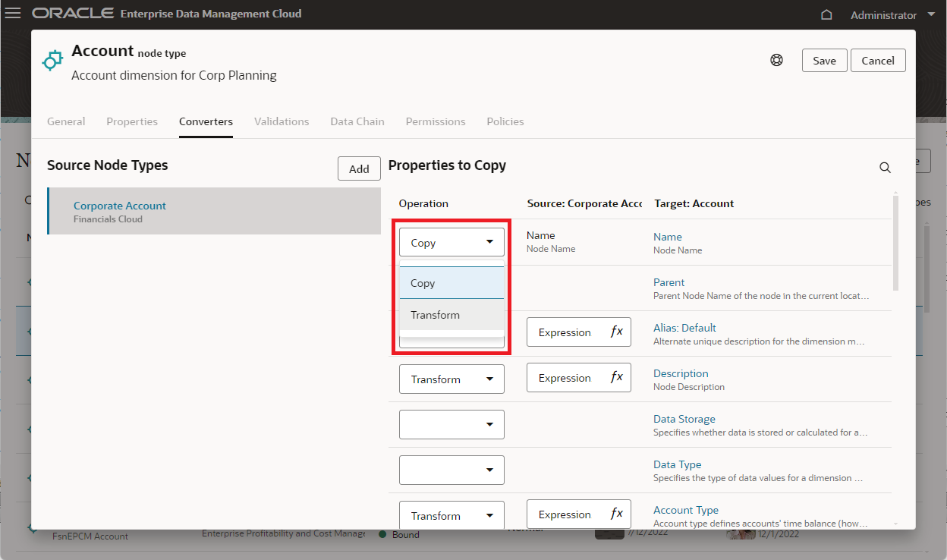This screenshot has width=947, height=560.
Task: Open the fx editor for Alias: Default
Action: pos(617,332)
